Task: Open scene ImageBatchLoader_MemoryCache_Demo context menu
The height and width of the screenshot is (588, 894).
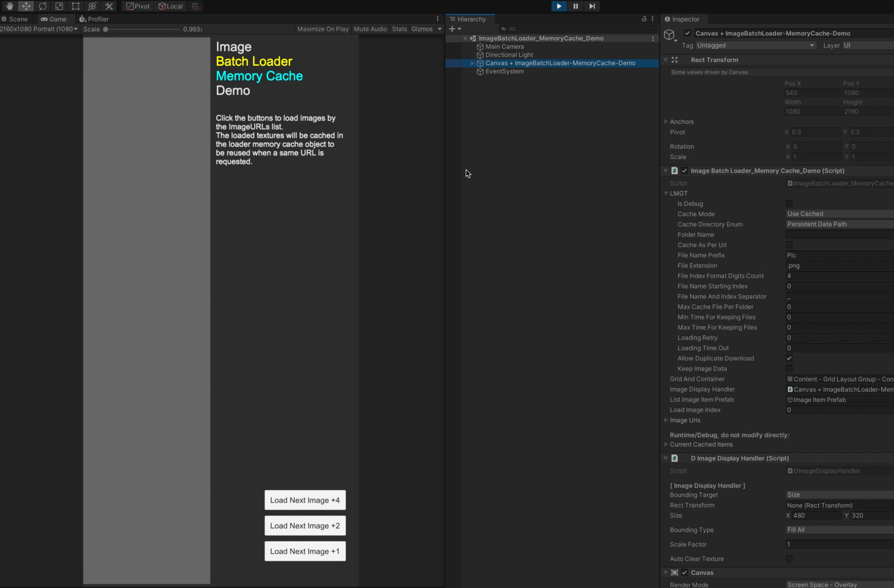Action: coord(653,39)
